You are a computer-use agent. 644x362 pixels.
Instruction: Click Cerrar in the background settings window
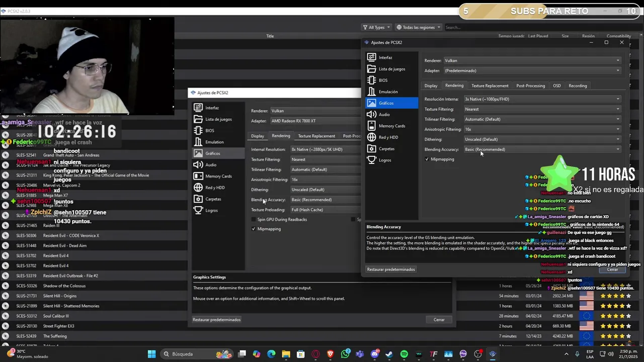click(x=439, y=320)
